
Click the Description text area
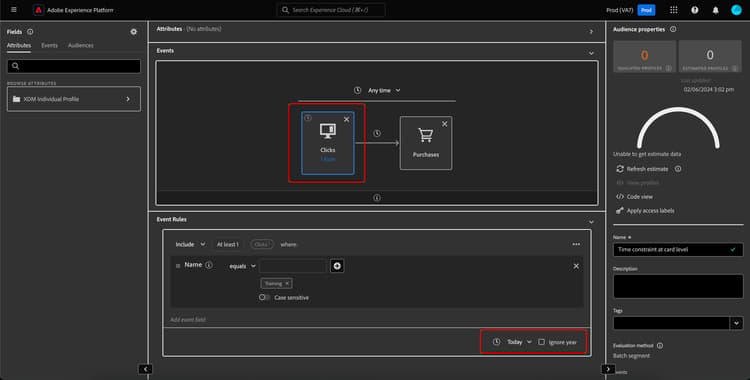tap(678, 286)
